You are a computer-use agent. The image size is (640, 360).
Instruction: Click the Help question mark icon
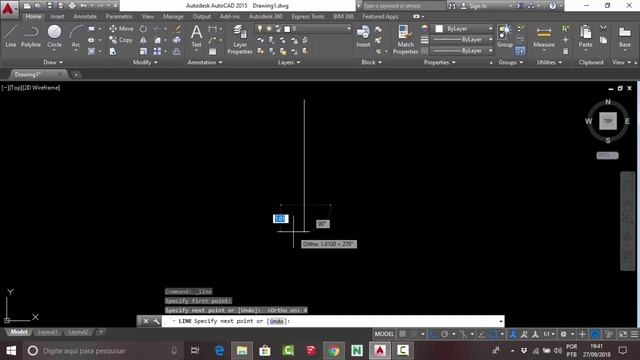pyautogui.click(x=552, y=6)
